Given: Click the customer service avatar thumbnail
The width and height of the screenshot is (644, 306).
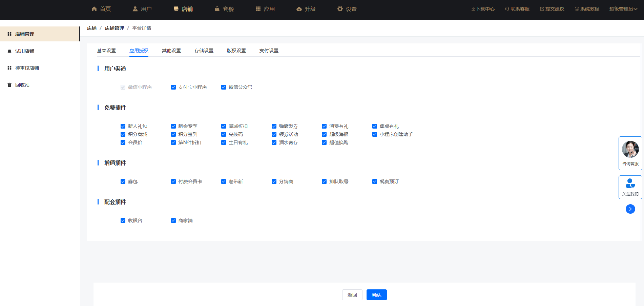Looking at the screenshot, I should click(630, 149).
